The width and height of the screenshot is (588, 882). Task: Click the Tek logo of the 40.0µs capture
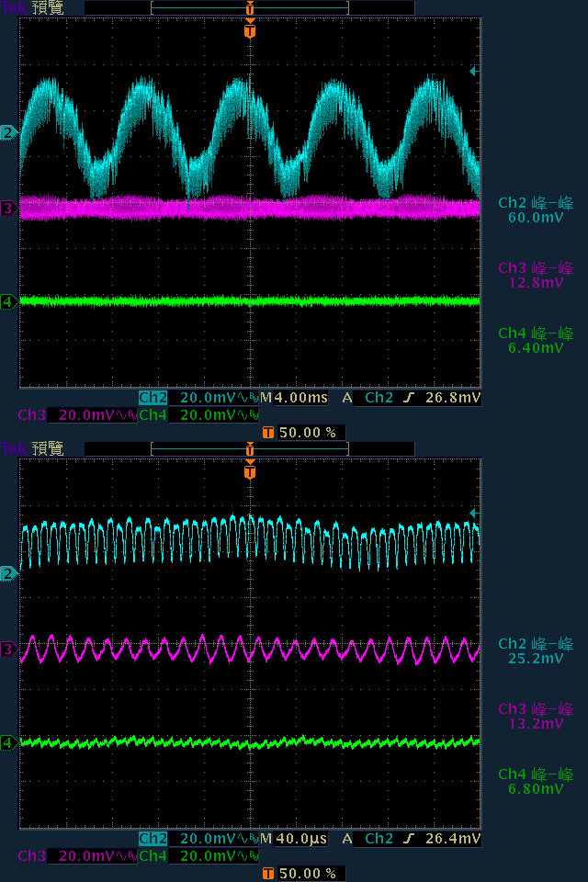tap(14, 448)
